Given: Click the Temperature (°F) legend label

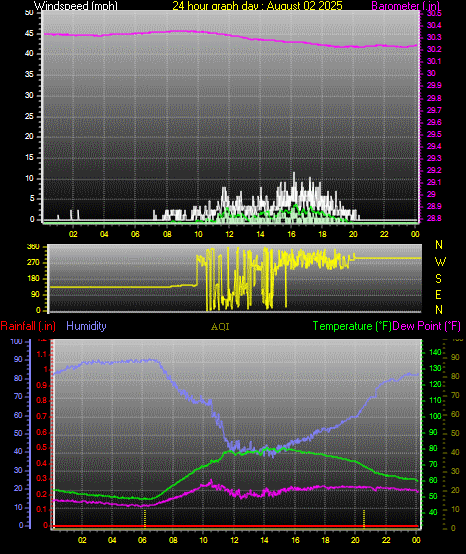Looking at the screenshot, I should pyautogui.click(x=352, y=326).
